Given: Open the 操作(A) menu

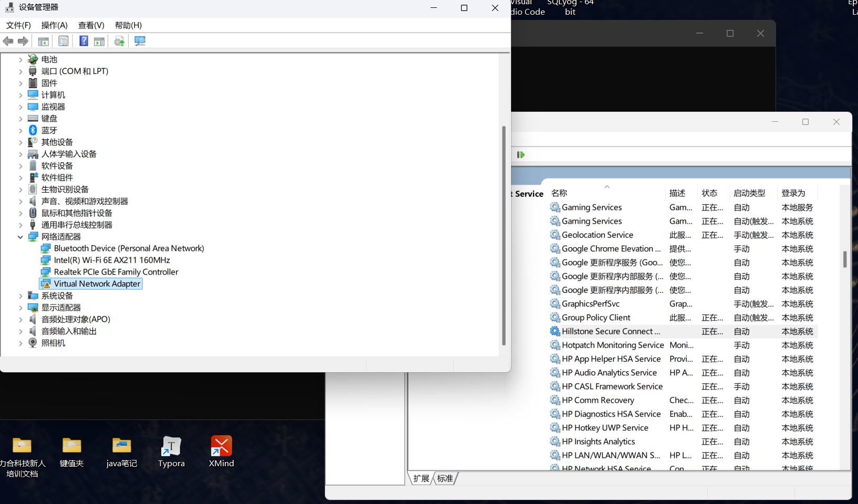Looking at the screenshot, I should click(x=54, y=25).
